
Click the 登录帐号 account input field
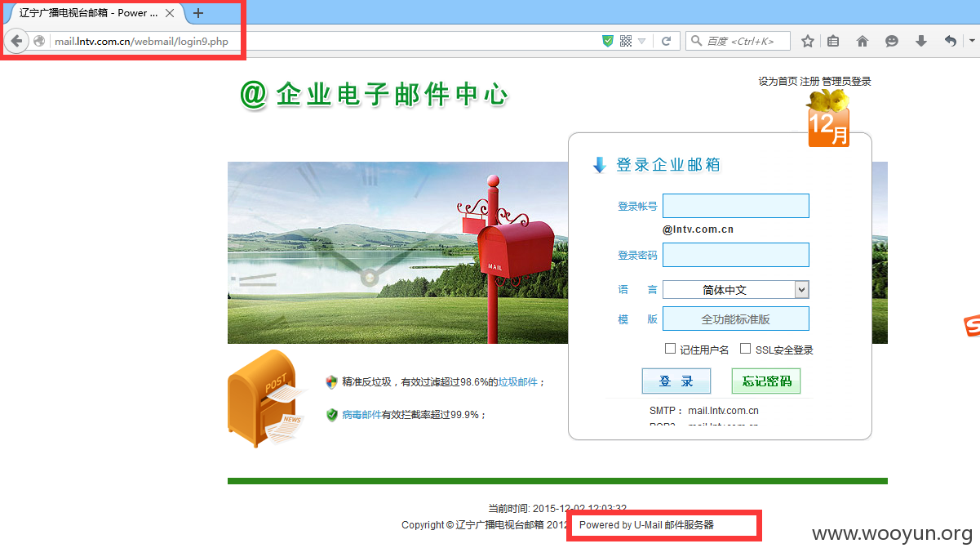pos(735,206)
